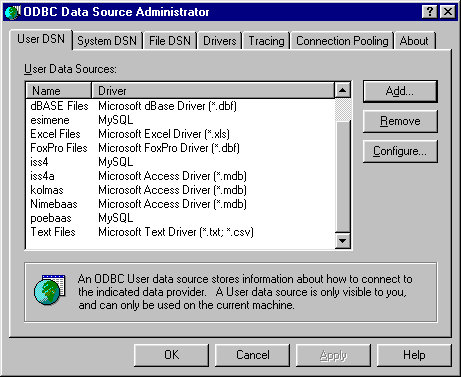
Task: Switch to the System DSN tab
Action: pyautogui.click(x=107, y=41)
